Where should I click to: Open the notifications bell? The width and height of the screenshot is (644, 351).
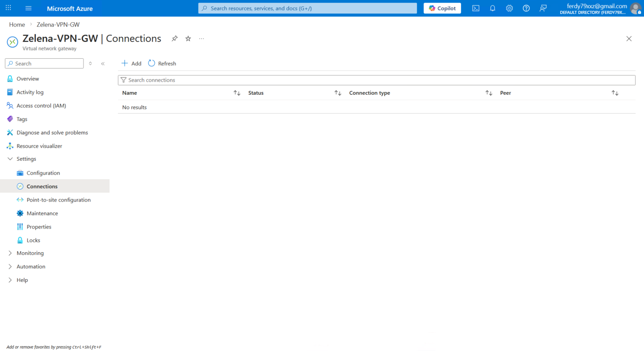(492, 8)
